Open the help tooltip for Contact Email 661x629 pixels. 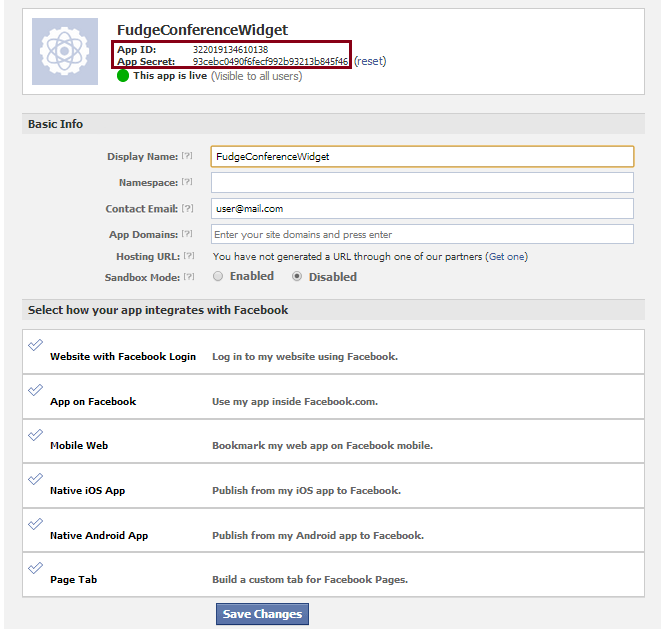(x=188, y=208)
